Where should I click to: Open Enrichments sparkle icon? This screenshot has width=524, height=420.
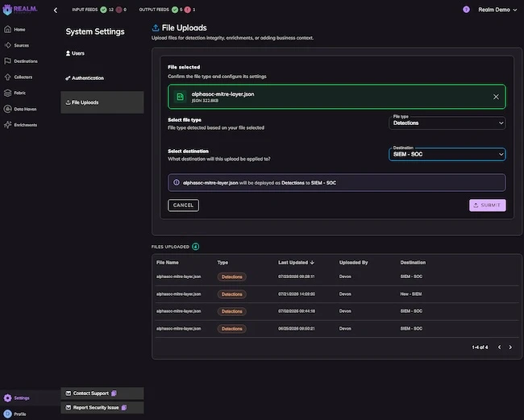(x=8, y=125)
